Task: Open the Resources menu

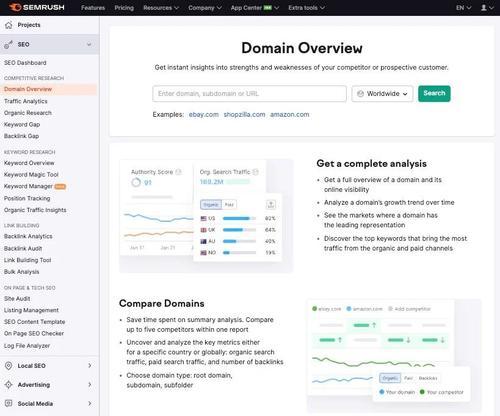Action: point(161,8)
